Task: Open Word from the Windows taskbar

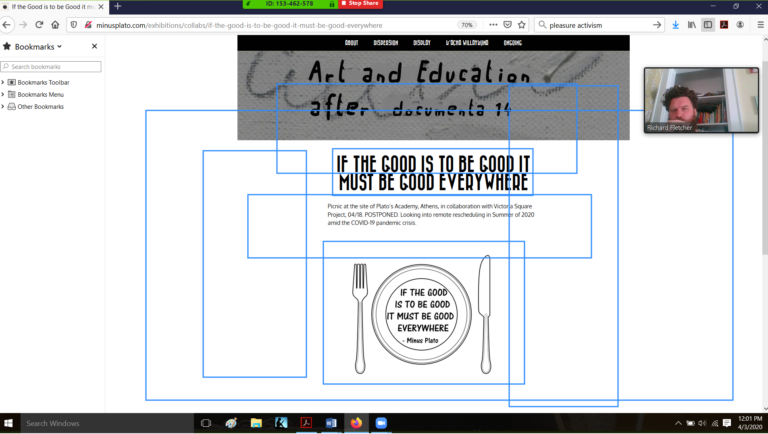Action: (331, 423)
